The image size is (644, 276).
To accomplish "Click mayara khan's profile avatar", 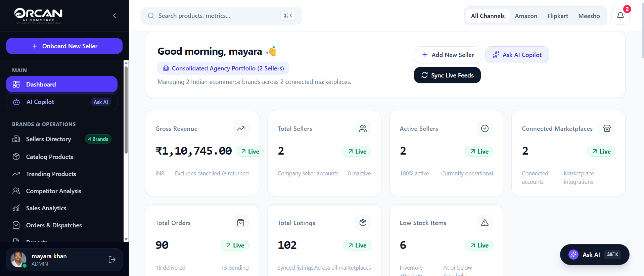I will point(18,260).
